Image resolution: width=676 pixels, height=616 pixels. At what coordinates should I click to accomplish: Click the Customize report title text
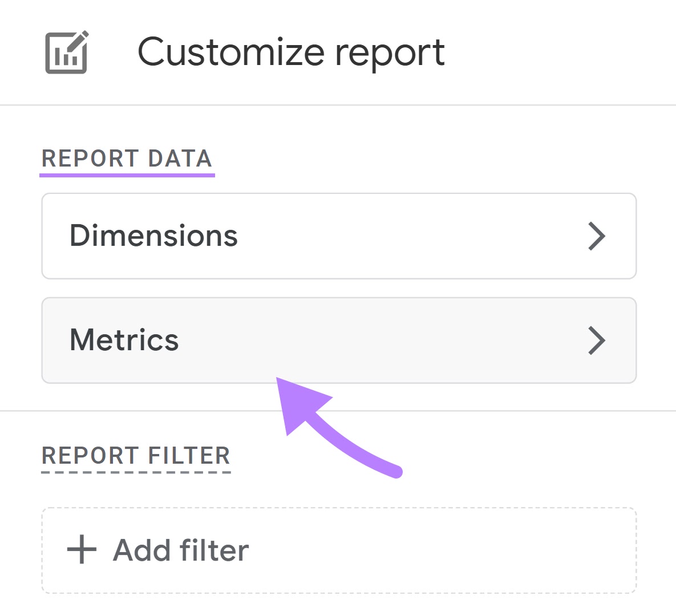pyautogui.click(x=292, y=51)
